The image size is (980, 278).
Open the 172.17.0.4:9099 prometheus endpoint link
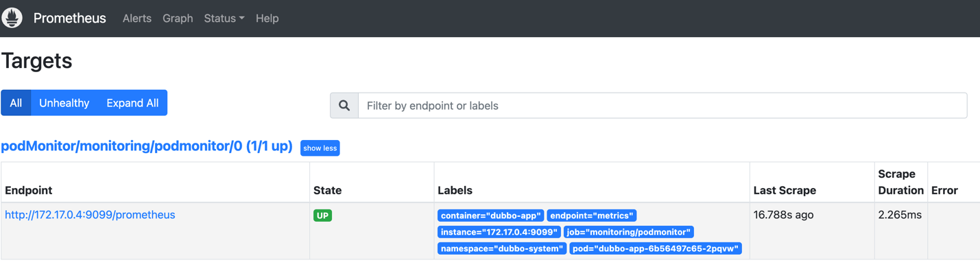pyautogui.click(x=90, y=215)
